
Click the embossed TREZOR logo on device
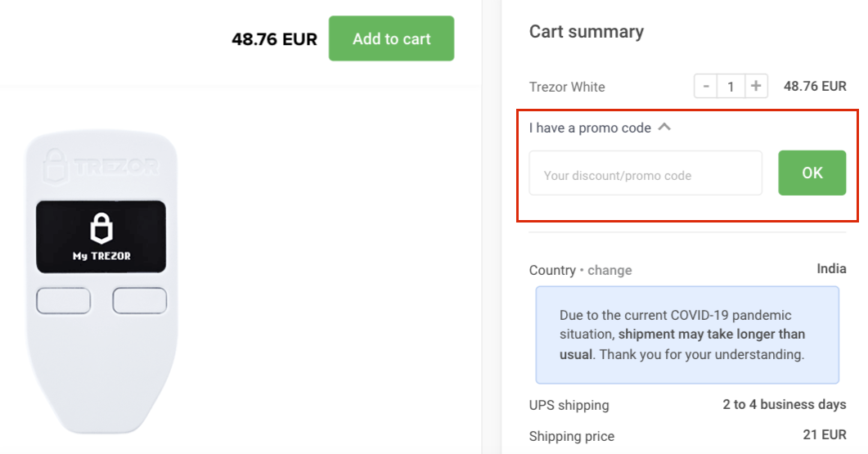[101, 166]
